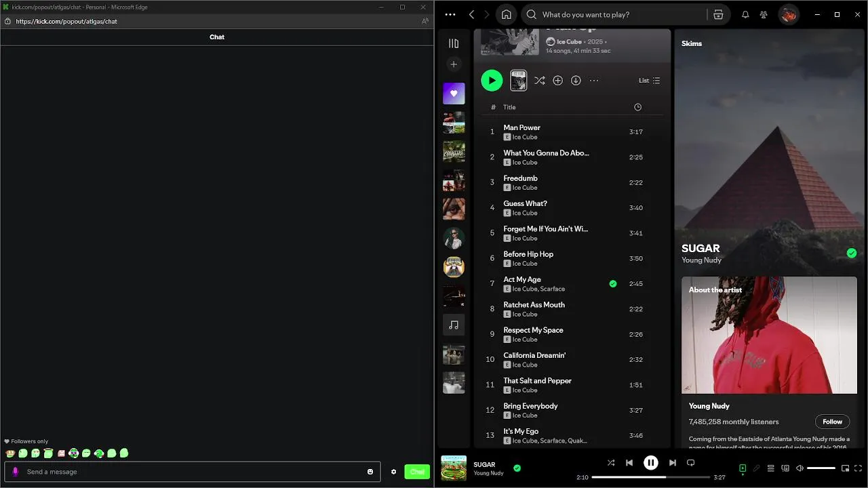Screen dimensions: 868x488
Task: Toggle shuffle in player bar
Action: pyautogui.click(x=611, y=463)
